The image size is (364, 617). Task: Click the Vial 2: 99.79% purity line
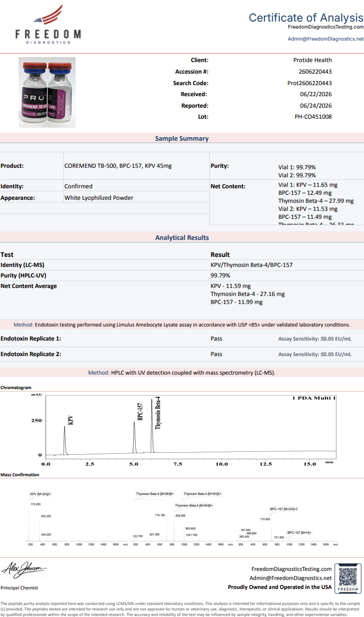(x=297, y=175)
